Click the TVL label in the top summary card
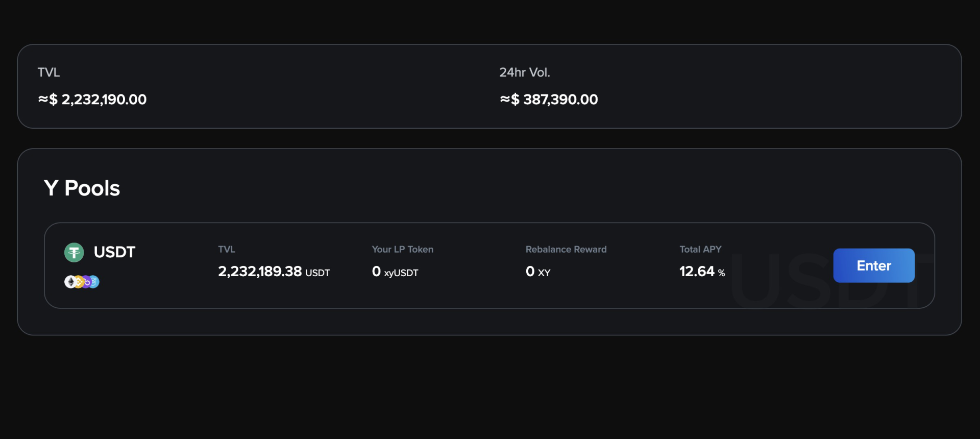Viewport: 980px width, 439px height. pyautogui.click(x=48, y=72)
